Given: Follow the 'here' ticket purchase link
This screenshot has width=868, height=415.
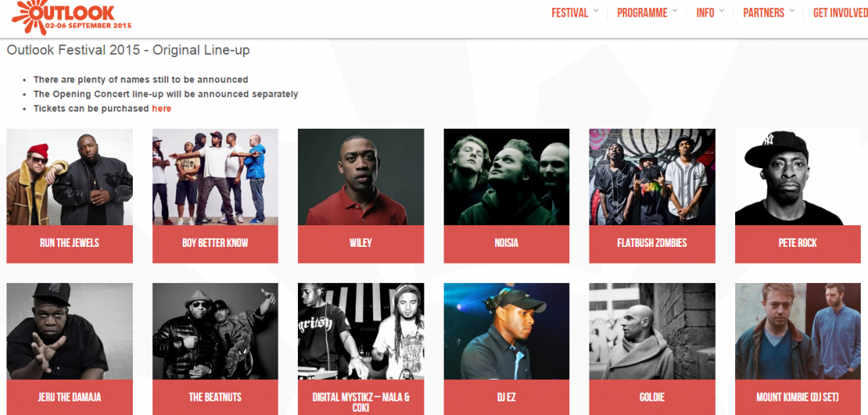Looking at the screenshot, I should (162, 109).
